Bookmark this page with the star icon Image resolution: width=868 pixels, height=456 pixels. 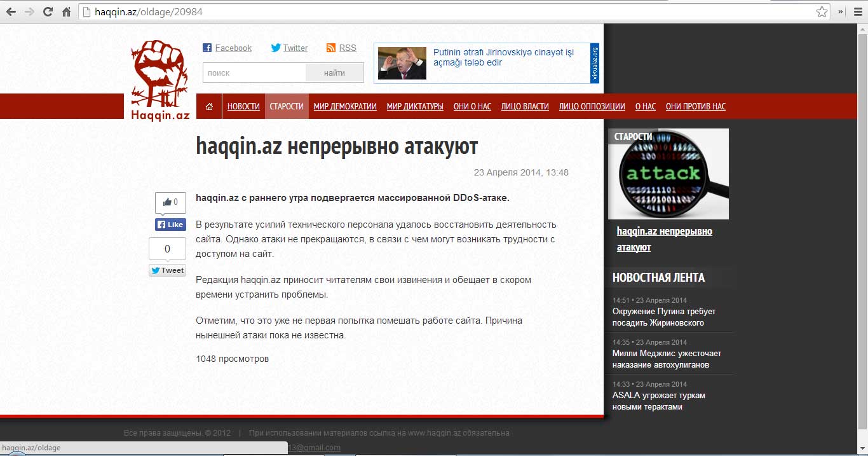point(822,12)
